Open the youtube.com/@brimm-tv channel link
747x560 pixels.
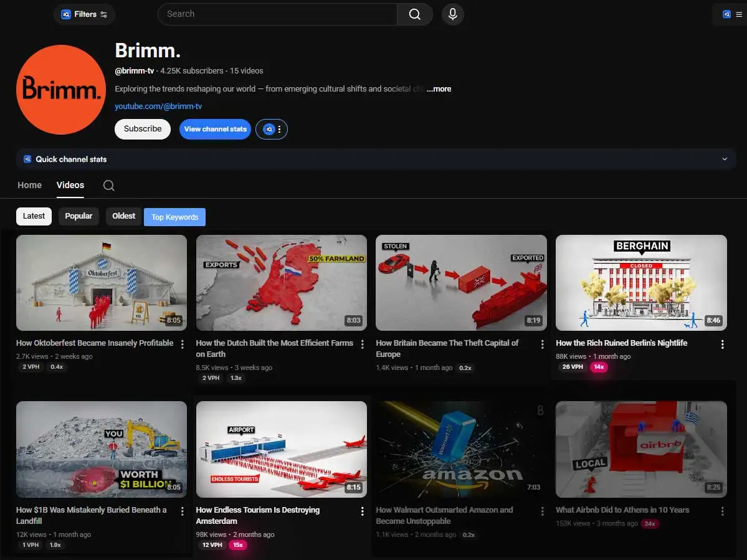coord(158,106)
